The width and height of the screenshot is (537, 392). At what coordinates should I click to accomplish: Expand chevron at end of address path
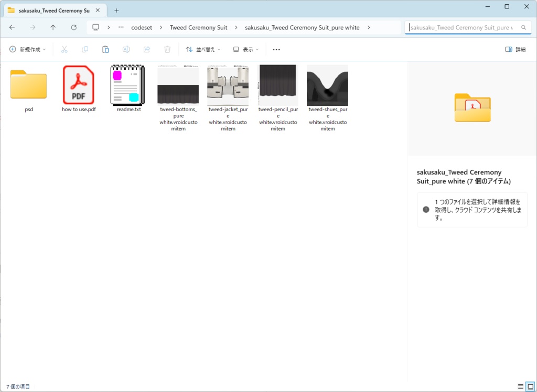point(369,27)
